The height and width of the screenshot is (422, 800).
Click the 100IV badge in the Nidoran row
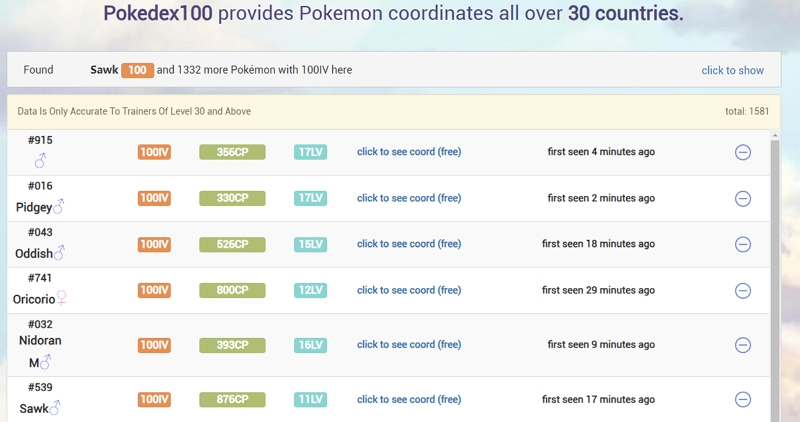coord(154,345)
